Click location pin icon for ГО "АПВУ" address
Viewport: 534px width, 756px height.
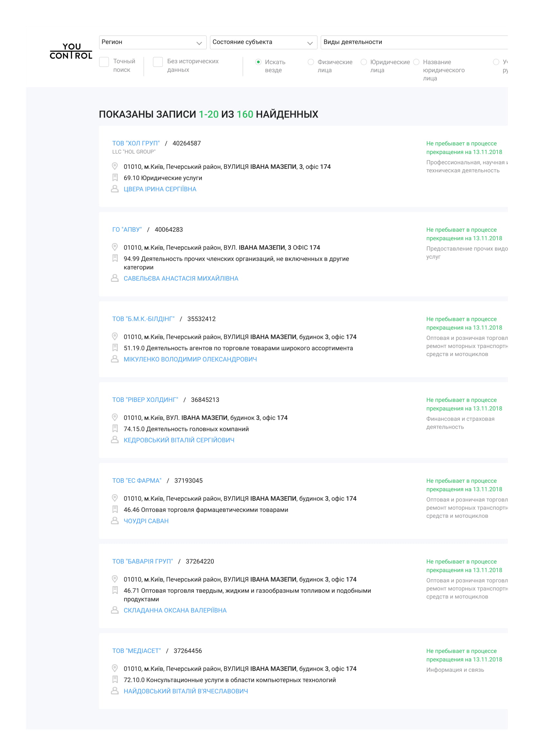click(x=115, y=247)
